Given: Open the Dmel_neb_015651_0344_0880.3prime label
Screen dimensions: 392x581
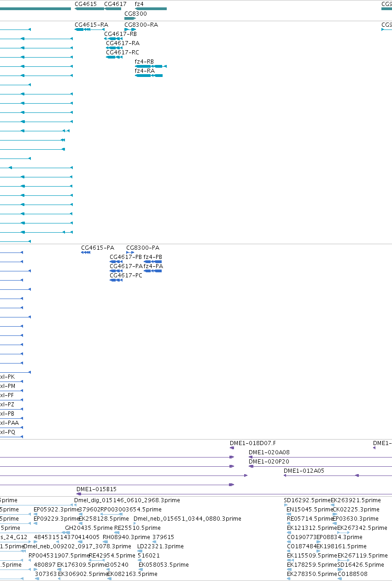Looking at the screenshot, I should [x=187, y=519].
